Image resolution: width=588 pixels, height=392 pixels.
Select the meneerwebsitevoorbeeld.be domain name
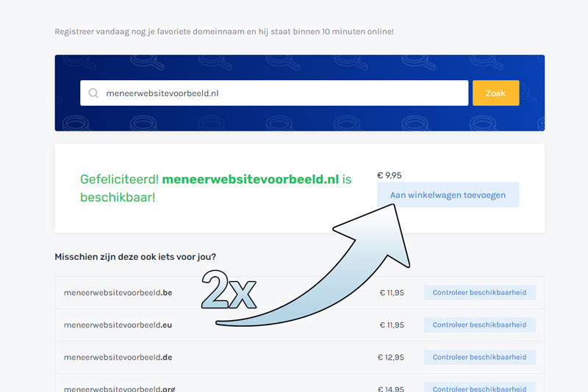(118, 293)
